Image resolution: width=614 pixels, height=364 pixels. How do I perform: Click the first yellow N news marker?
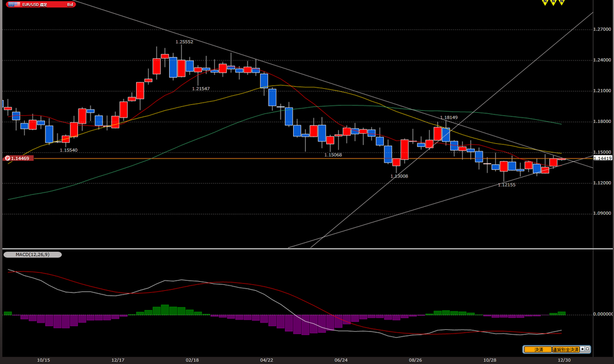click(x=544, y=2)
